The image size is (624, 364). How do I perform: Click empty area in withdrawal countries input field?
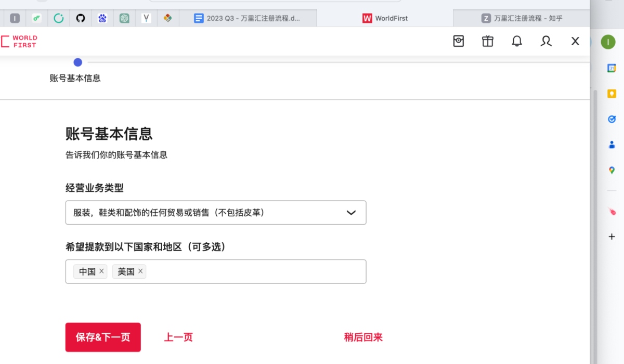[255, 271]
